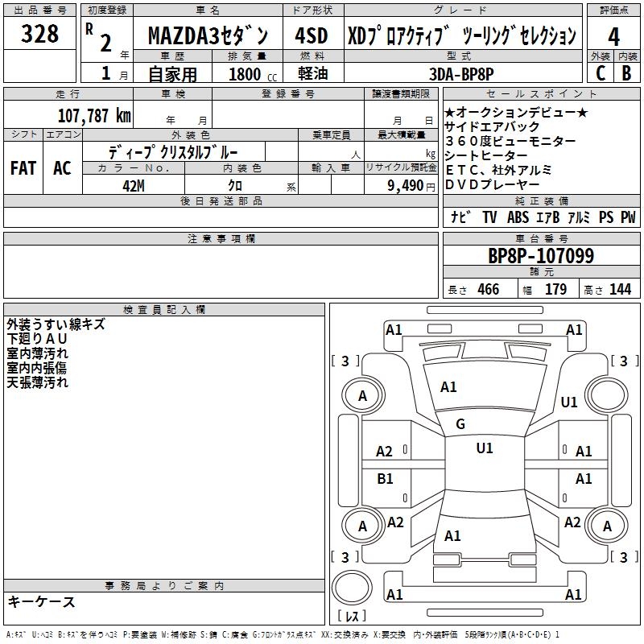Click the TV equipment item
The width and height of the screenshot is (644, 644).
pos(489,217)
